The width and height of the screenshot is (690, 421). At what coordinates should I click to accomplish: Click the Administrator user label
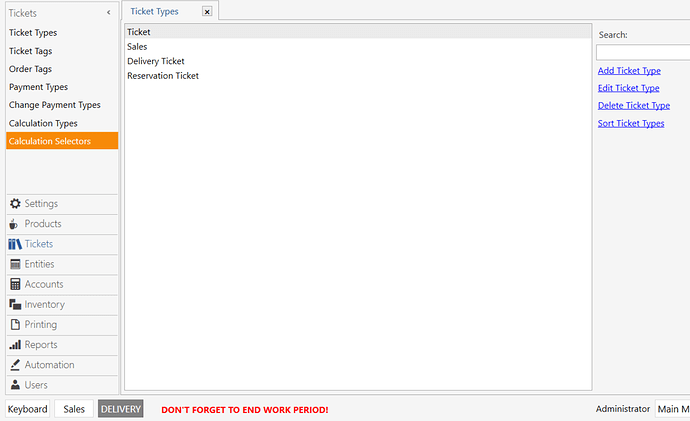pyautogui.click(x=623, y=409)
